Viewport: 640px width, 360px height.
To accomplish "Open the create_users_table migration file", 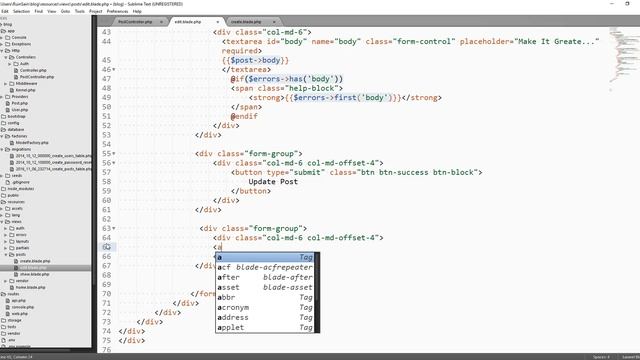I will coord(53,156).
